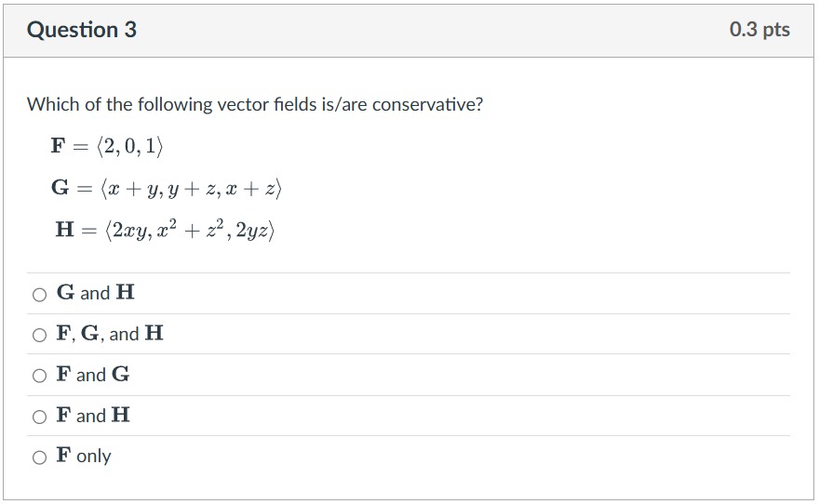Screen dimensions: 819x504
Task: Click the bold F symbol in the first formula
Action: pos(58,145)
